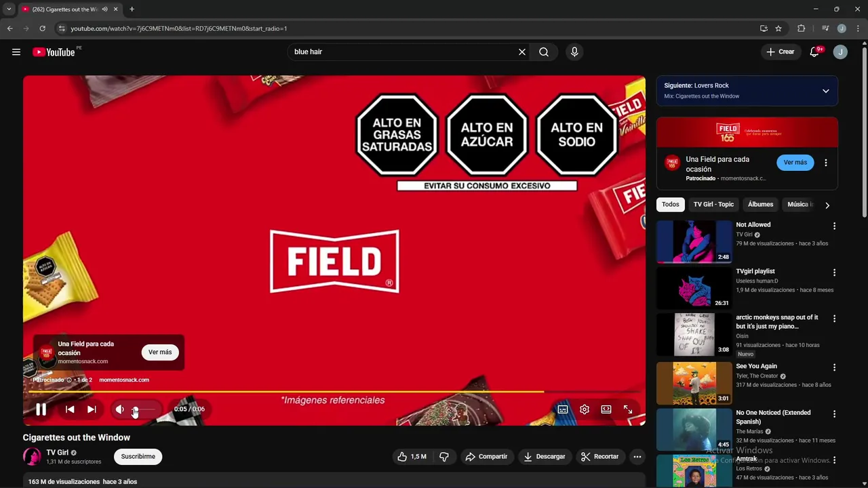Enter fullscreen mode
This screenshot has width=868, height=488.
tap(628, 409)
